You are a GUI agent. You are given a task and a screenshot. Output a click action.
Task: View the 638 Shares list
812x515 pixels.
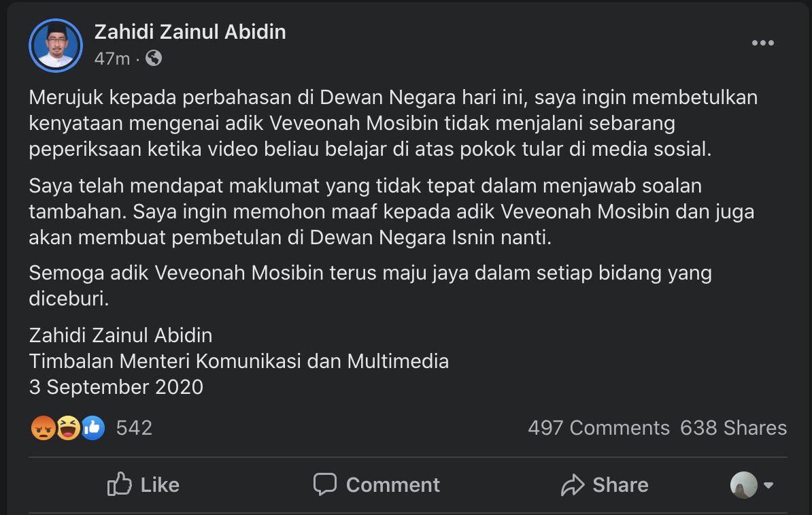[733, 428]
